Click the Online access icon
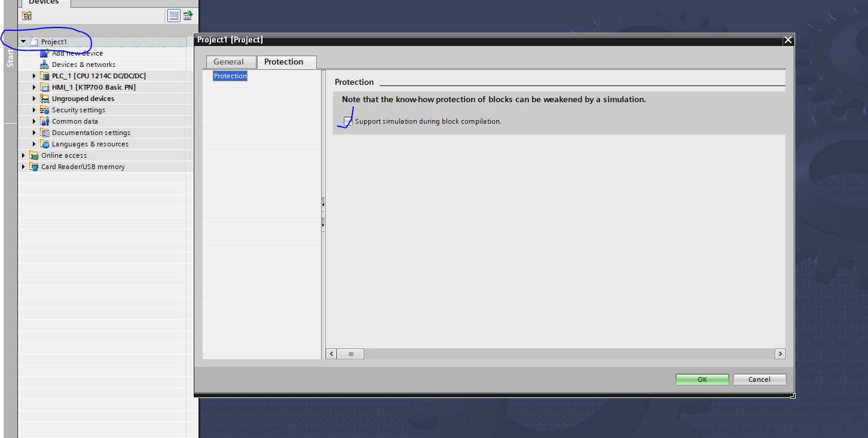 (34, 155)
